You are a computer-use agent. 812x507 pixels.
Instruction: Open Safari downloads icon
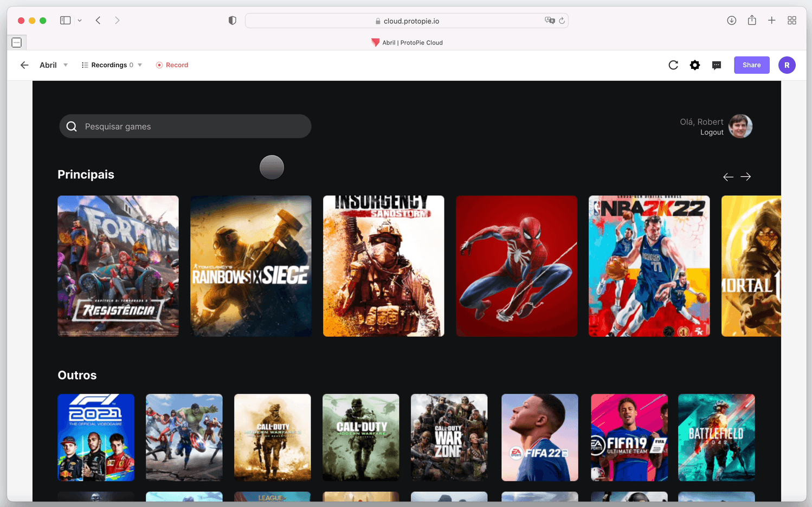point(731,21)
